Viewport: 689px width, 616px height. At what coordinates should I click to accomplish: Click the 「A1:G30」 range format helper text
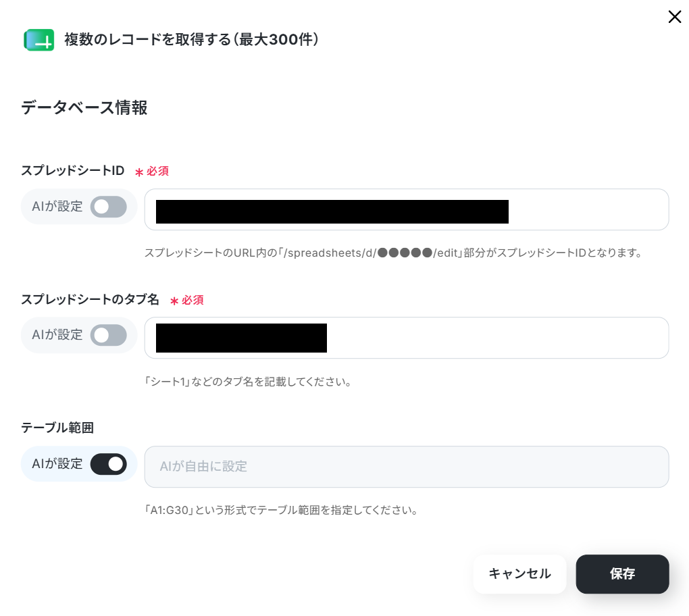click(281, 510)
